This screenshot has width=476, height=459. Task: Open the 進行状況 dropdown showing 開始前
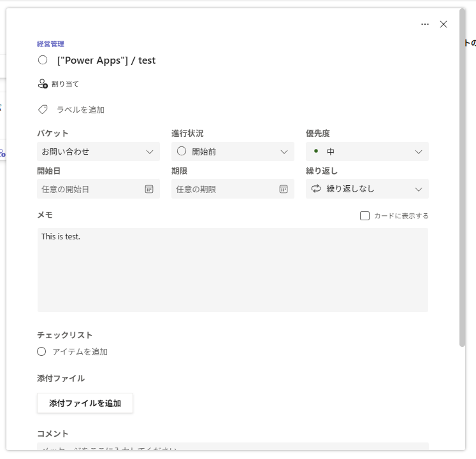(233, 152)
